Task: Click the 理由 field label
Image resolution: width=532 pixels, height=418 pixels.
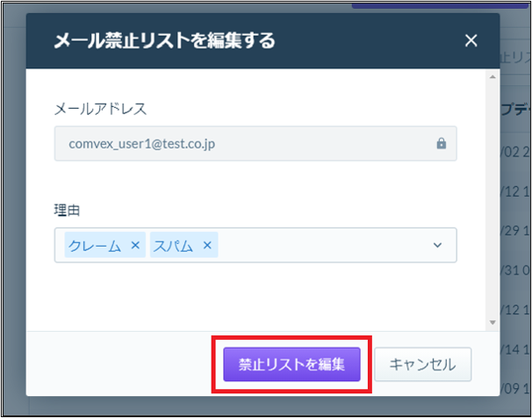Action: tap(67, 211)
